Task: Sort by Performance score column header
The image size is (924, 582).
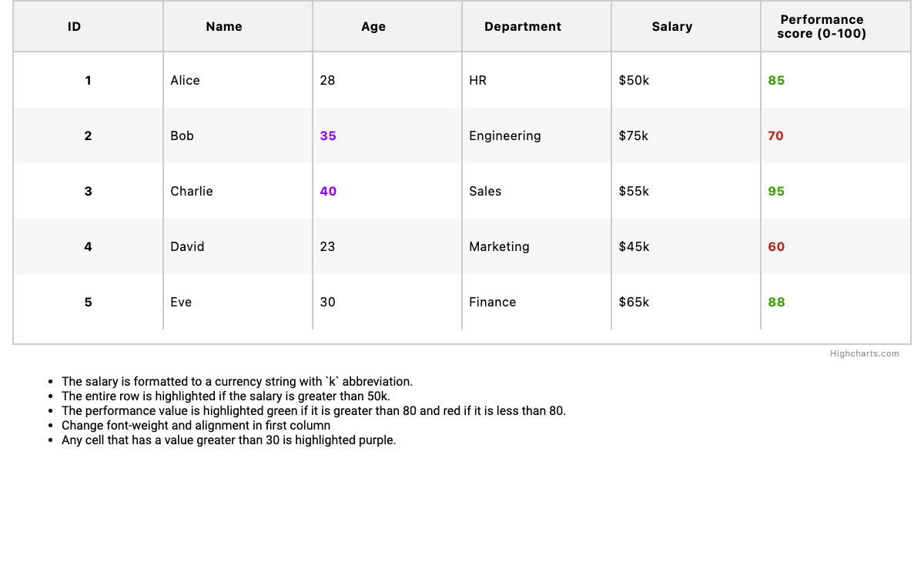Action: pos(822,27)
